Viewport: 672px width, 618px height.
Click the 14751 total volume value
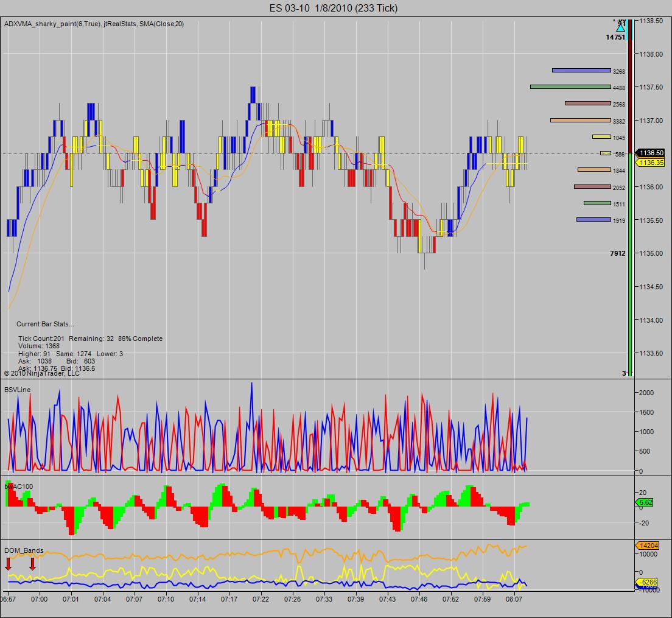pos(615,37)
